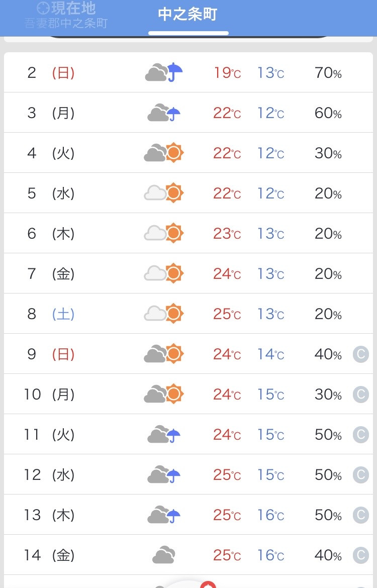Open the forecast row for 6 (木)
This screenshot has width=377, height=588.
[x=189, y=233]
